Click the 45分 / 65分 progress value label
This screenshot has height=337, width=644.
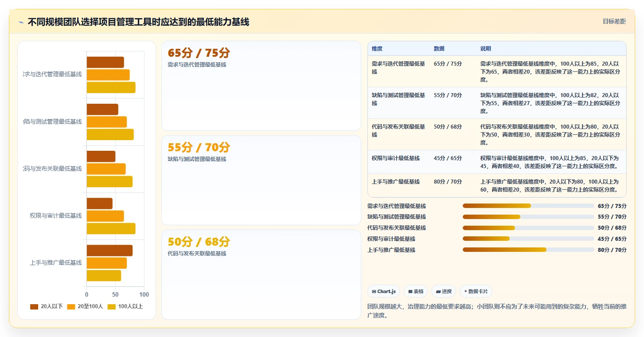point(612,239)
